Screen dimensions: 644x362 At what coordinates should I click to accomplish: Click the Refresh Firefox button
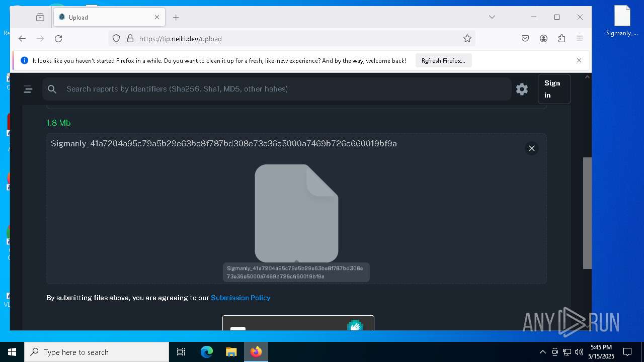click(x=443, y=61)
